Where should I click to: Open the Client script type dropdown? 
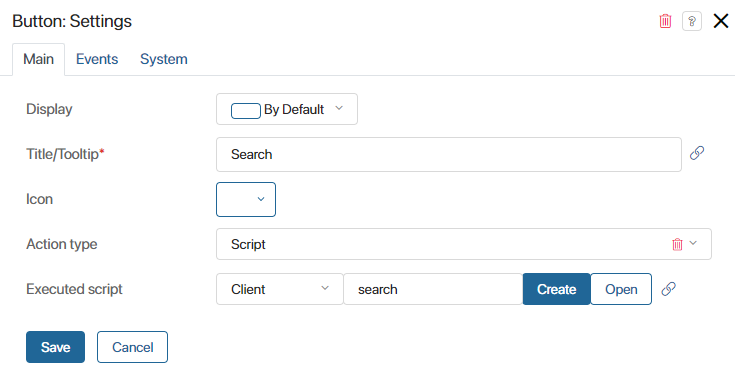coord(280,289)
